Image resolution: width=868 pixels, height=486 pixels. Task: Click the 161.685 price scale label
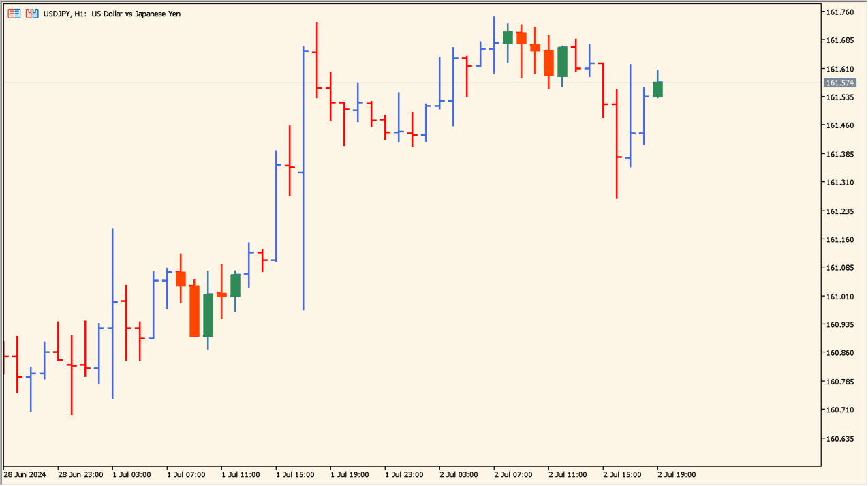point(839,41)
